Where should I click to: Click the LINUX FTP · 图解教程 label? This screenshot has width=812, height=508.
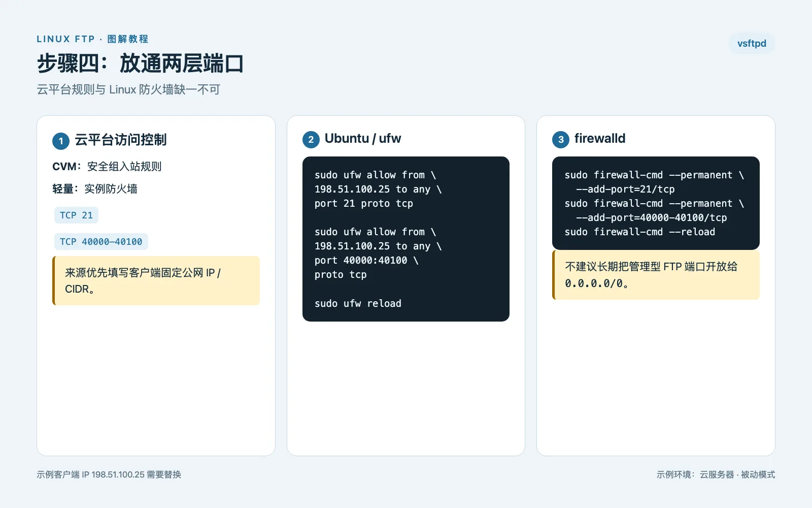(92, 39)
